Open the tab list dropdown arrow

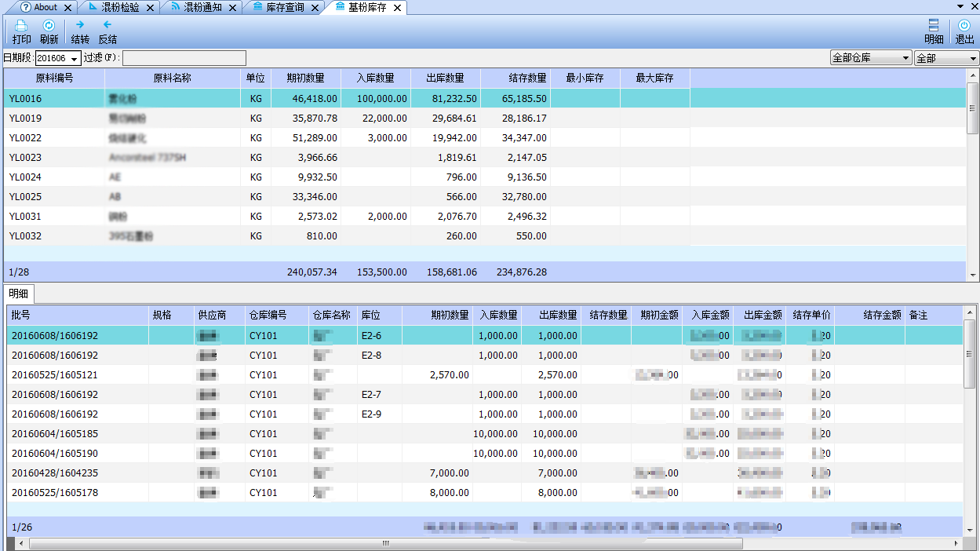click(961, 6)
